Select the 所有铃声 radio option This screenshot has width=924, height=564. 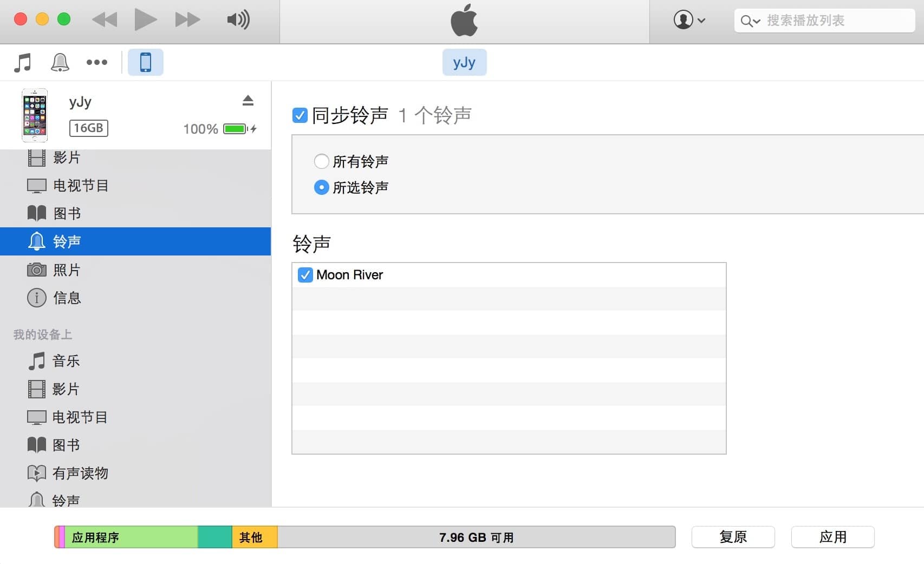(321, 161)
